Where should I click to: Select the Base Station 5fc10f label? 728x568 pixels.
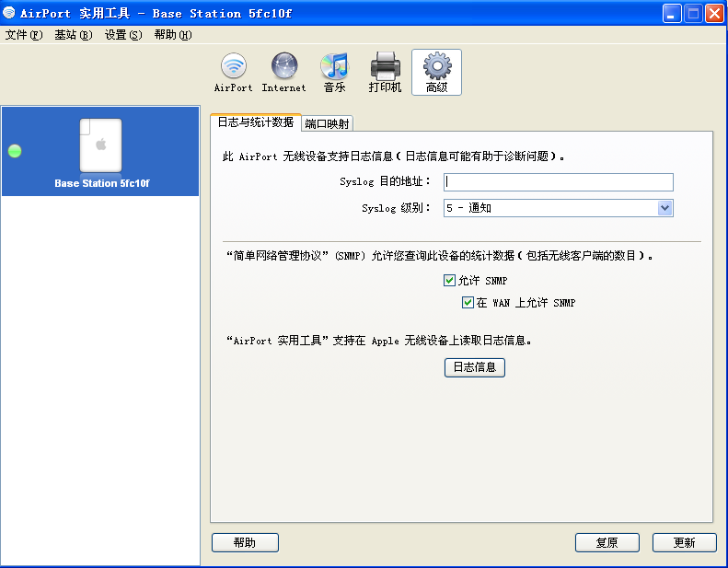pyautogui.click(x=101, y=183)
